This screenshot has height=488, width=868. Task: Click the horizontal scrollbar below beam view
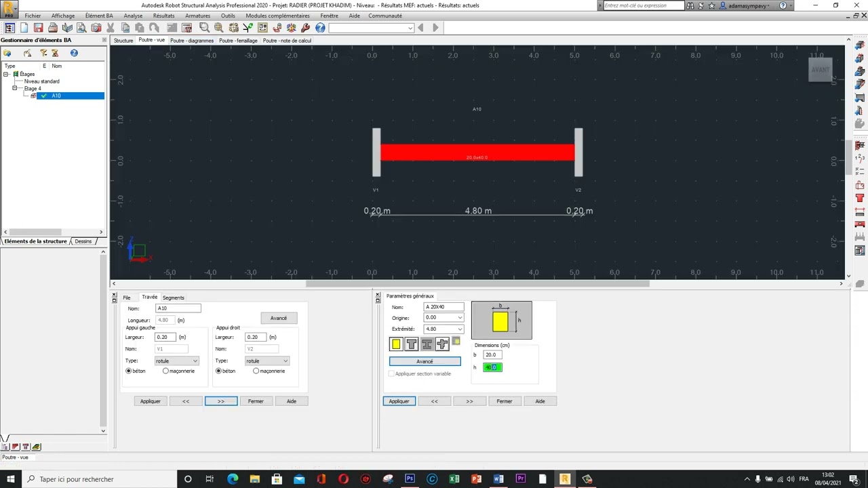pos(477,283)
